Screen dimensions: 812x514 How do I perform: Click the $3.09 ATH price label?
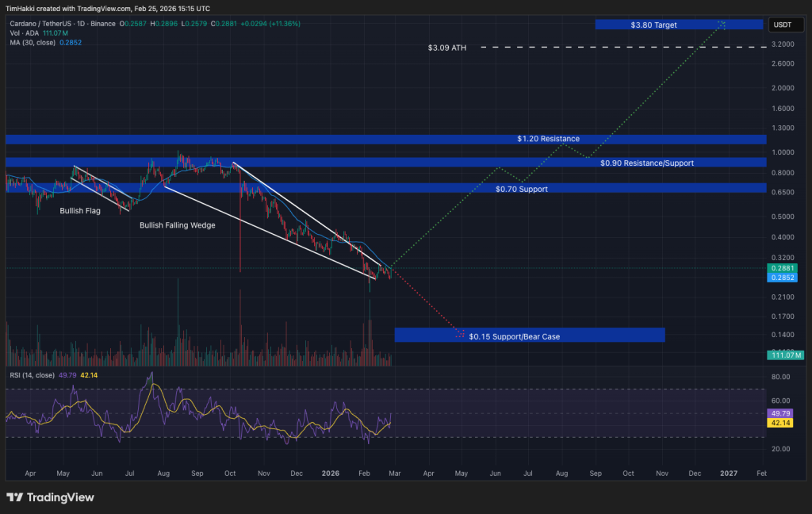pos(446,48)
